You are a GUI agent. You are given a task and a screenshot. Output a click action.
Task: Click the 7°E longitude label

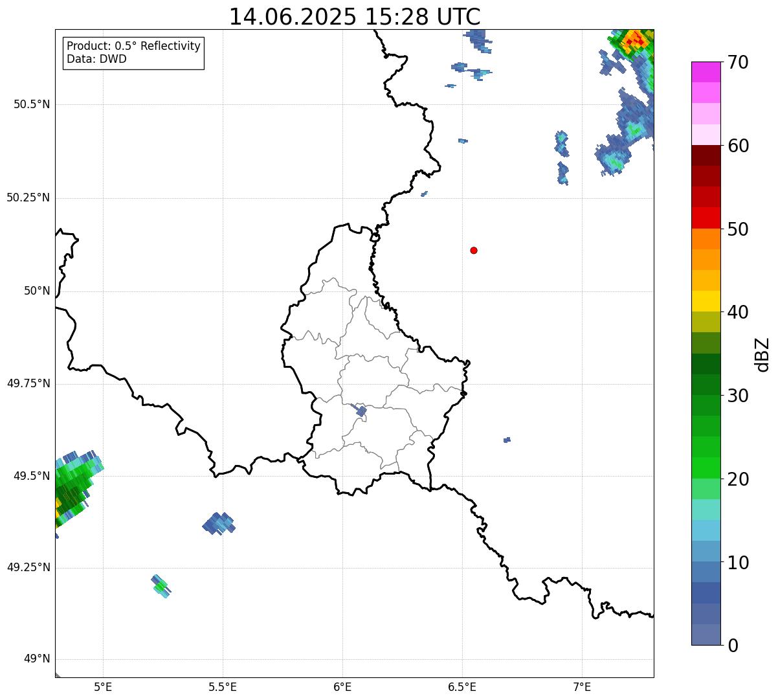583,686
